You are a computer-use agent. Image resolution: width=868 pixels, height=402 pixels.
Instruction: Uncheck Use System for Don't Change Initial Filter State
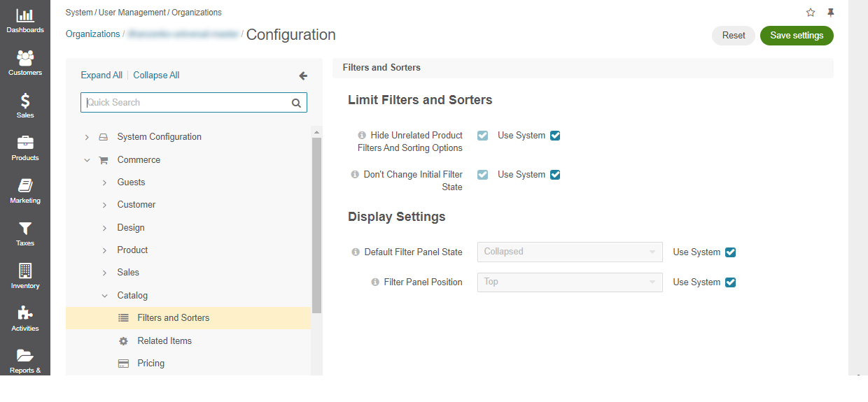click(555, 175)
